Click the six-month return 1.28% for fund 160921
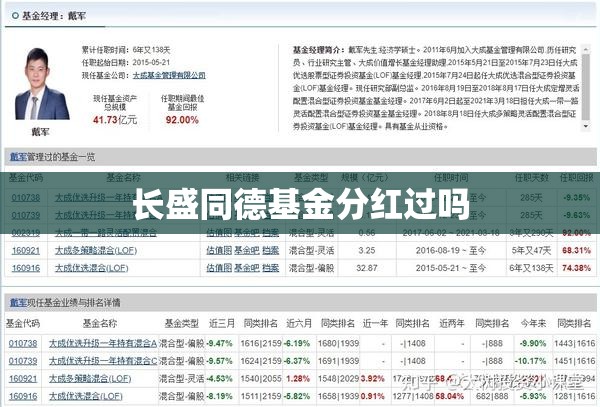Viewport: 600px width, 407px height. point(298,379)
